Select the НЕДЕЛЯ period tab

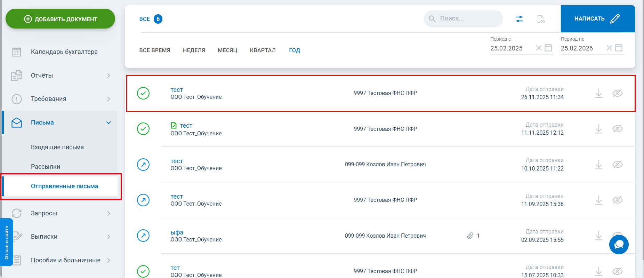(x=194, y=50)
